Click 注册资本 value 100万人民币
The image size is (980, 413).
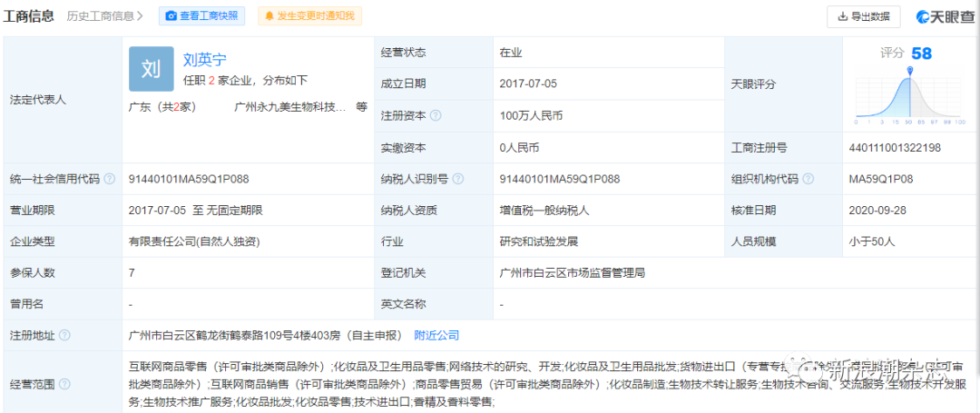[533, 115]
